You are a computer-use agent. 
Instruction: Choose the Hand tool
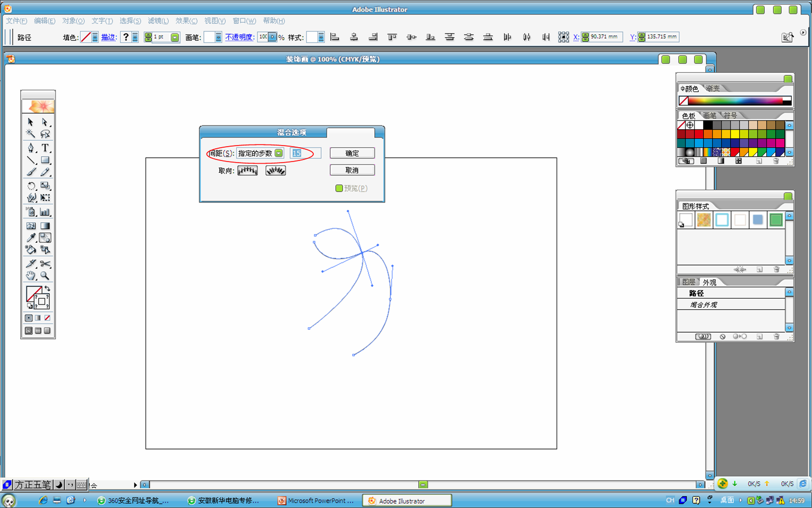31,276
